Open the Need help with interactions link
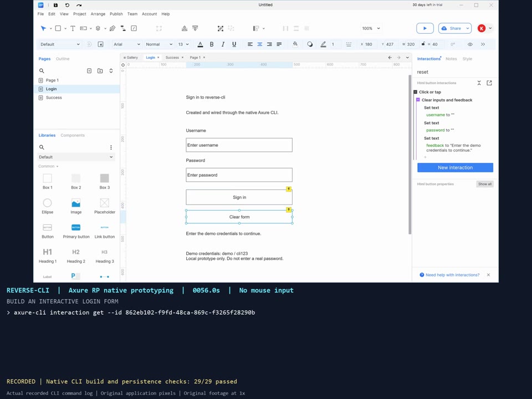 coord(452,275)
